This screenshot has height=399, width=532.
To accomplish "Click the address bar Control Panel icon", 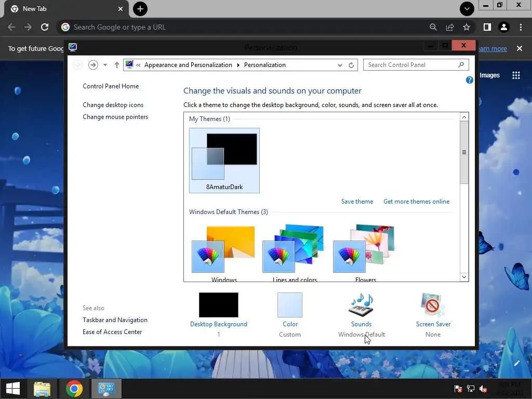I will tap(129, 64).
